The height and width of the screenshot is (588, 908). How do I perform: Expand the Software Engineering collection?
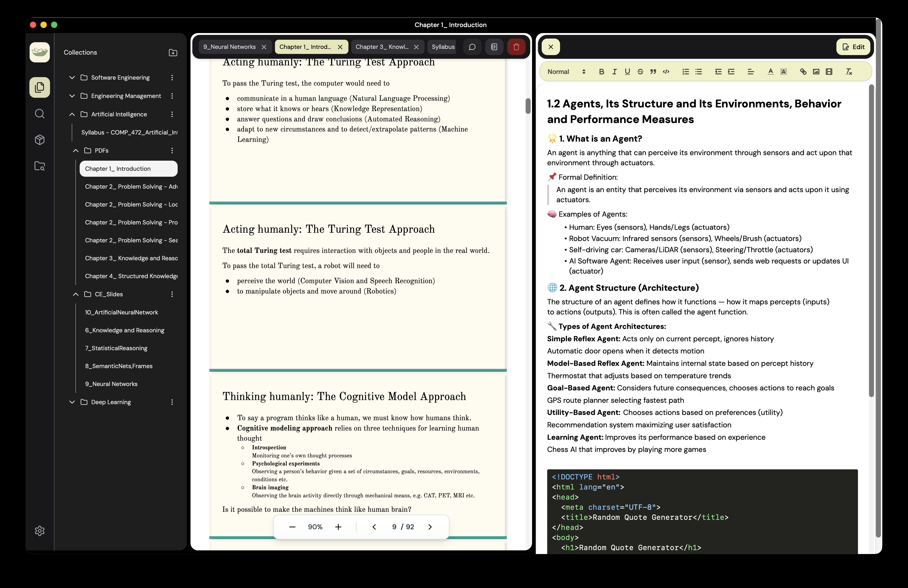(72, 77)
